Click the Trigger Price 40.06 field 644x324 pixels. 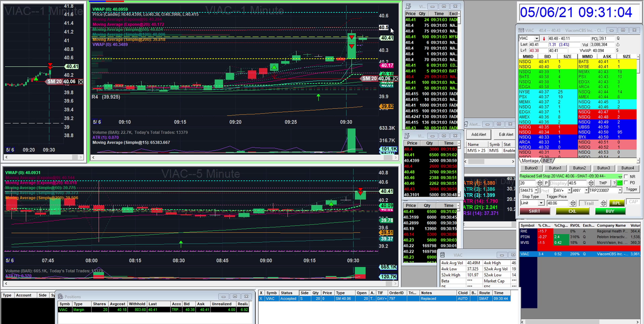[x=557, y=203]
